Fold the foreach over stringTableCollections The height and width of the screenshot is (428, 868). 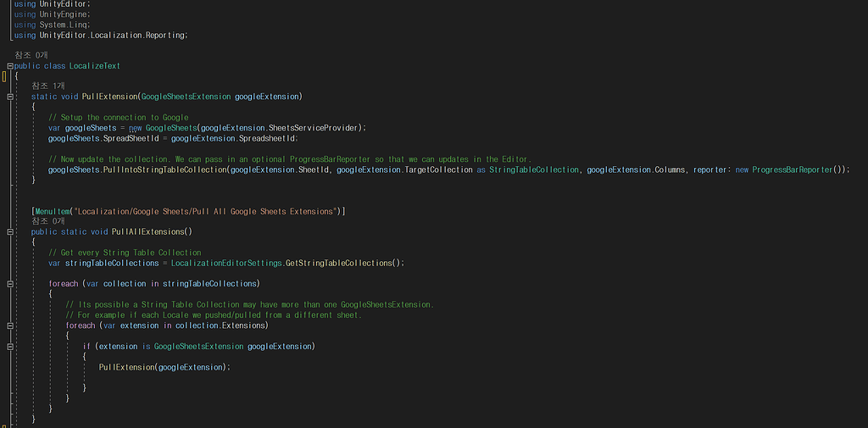(x=9, y=283)
